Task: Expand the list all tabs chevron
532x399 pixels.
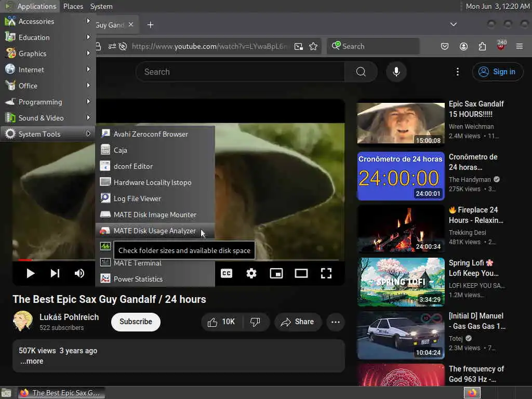Action: pyautogui.click(x=453, y=24)
